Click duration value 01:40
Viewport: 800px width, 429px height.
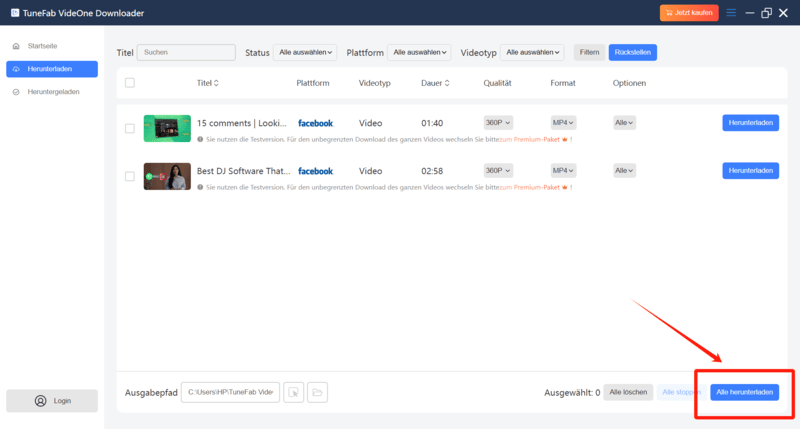pos(432,123)
